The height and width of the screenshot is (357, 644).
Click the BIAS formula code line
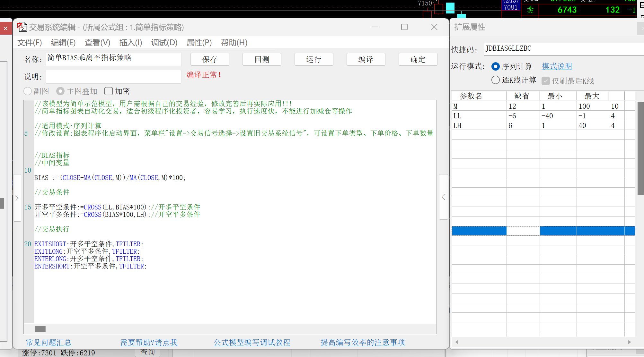tap(110, 178)
